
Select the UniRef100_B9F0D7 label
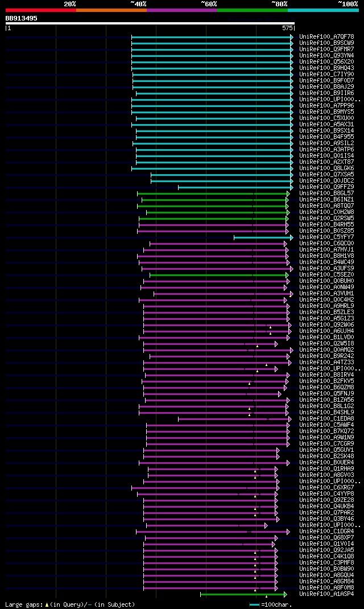pyautogui.click(x=326, y=81)
